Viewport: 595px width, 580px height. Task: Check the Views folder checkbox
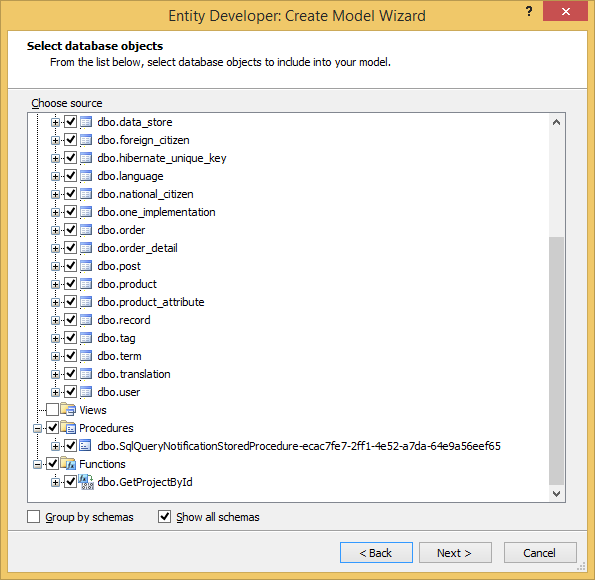(52, 410)
